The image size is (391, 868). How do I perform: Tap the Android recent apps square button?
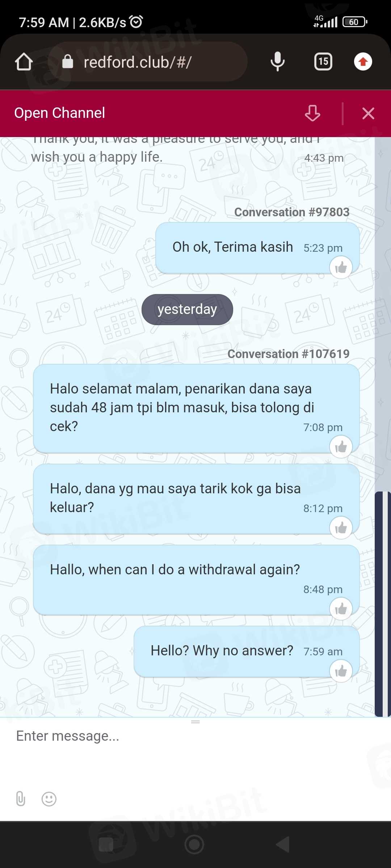point(106,845)
